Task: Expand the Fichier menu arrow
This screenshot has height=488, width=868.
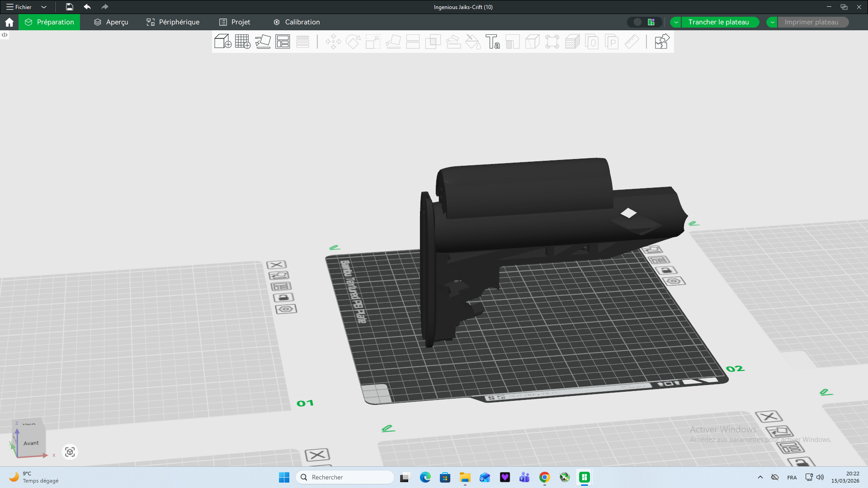Action: pos(44,7)
